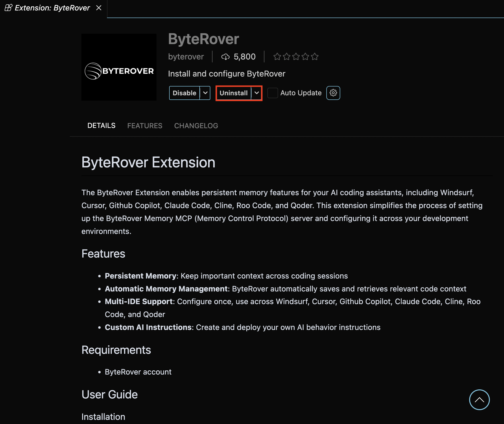Click the downloads cloud icon
The width and height of the screenshot is (504, 424).
pyautogui.click(x=225, y=57)
